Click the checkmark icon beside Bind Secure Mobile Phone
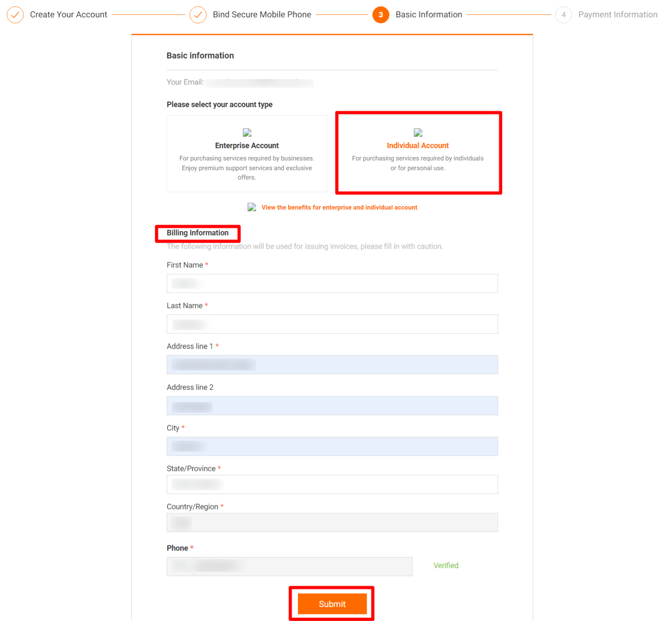The height and width of the screenshot is (621, 672). tap(198, 14)
